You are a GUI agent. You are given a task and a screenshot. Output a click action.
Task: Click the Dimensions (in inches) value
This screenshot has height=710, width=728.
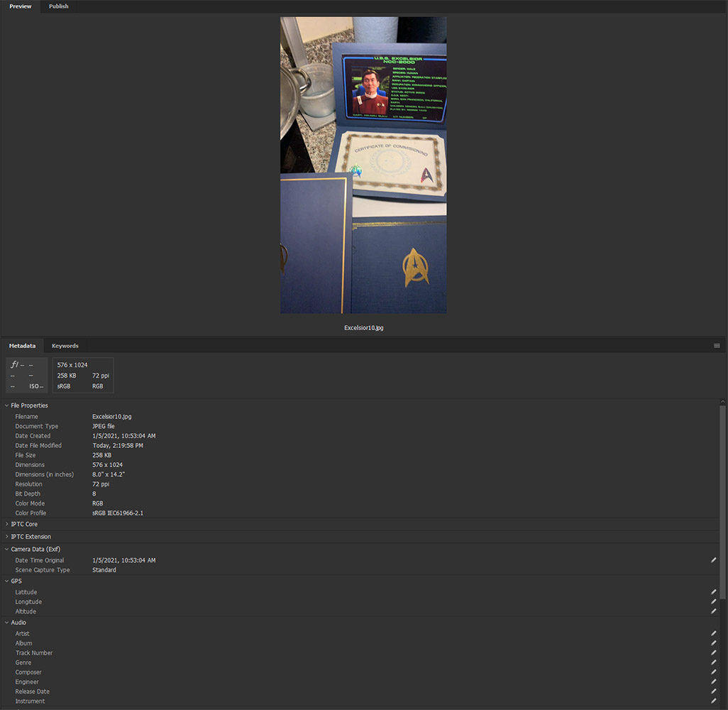tap(109, 474)
